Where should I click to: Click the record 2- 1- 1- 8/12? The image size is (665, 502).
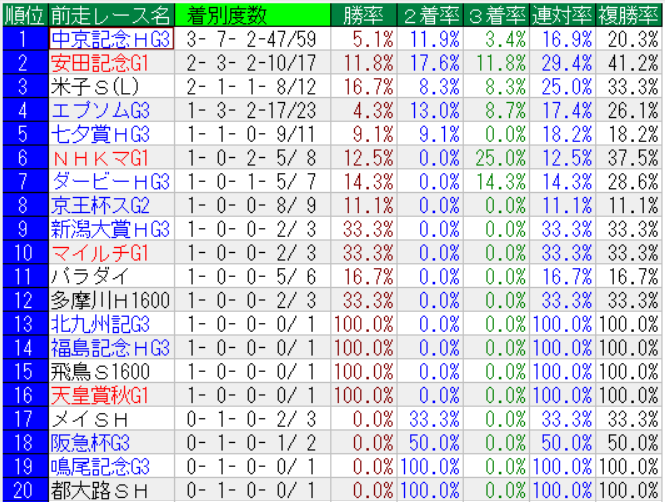click(251, 87)
